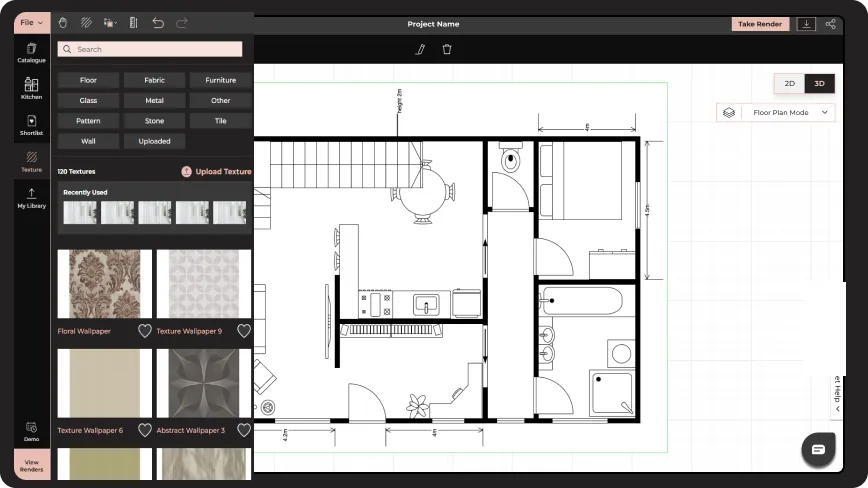Select the third Recently Used texture
868x488 pixels.
[x=154, y=212]
